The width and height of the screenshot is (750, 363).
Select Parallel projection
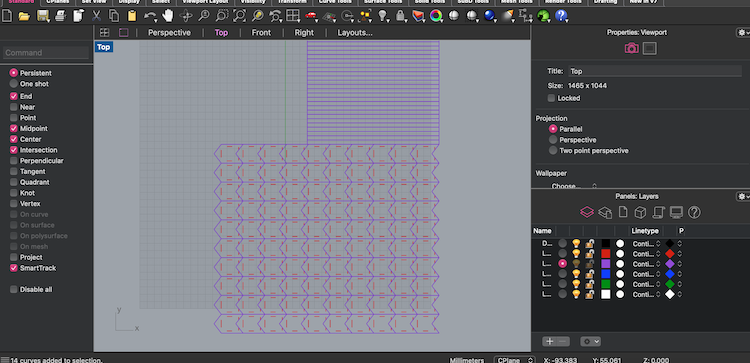point(553,129)
